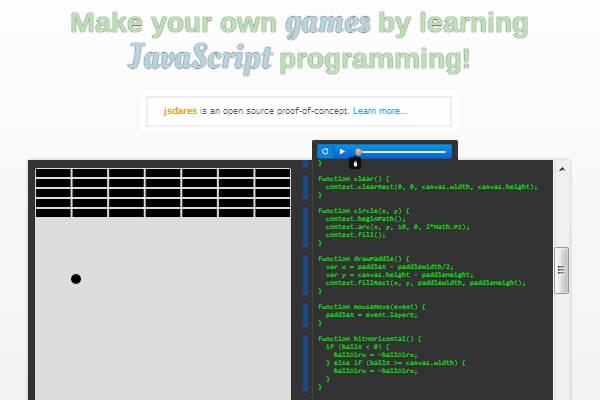The height and width of the screenshot is (400, 600).
Task: Click the black ball on the game canvas
Action: pos(76,279)
